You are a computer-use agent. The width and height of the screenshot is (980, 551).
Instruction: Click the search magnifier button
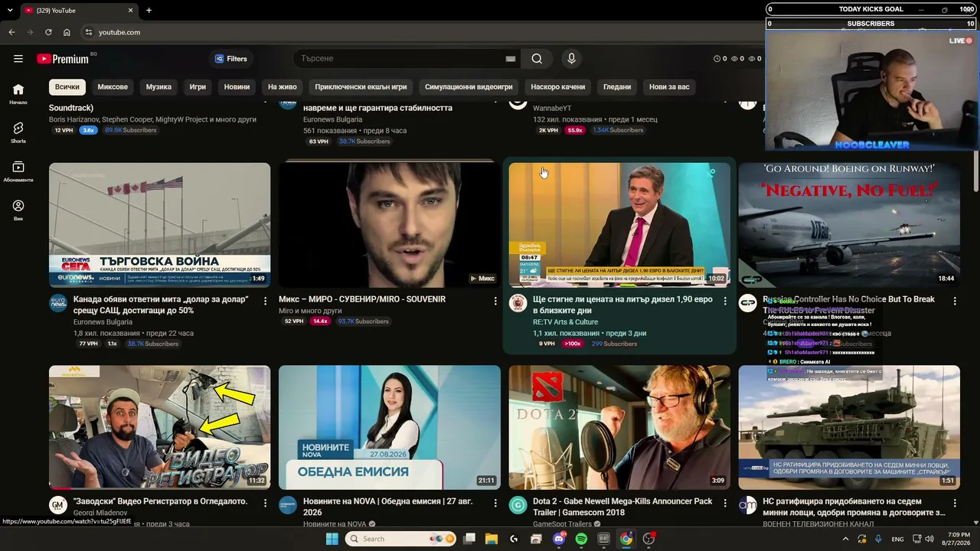(537, 59)
